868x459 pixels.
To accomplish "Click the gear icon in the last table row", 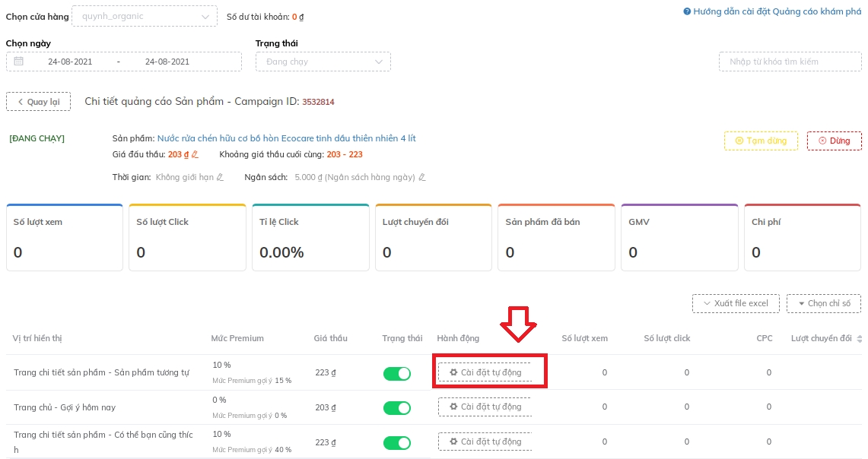I will 454,442.
